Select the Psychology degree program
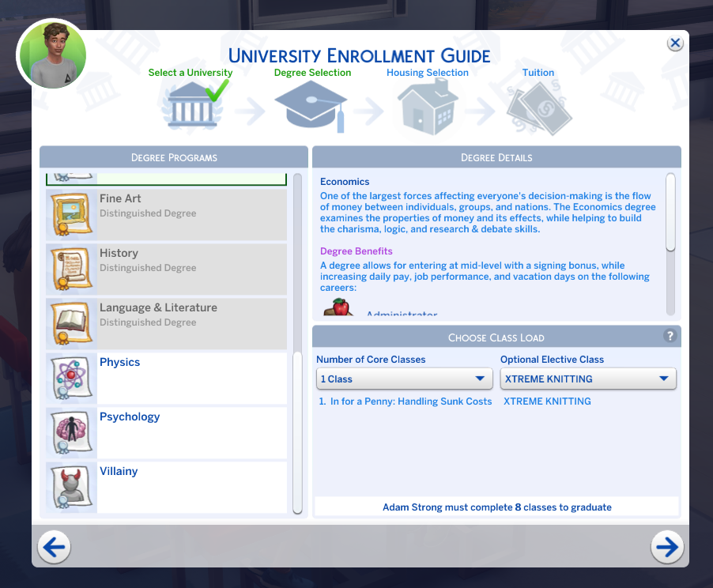713x588 pixels. coord(167,433)
